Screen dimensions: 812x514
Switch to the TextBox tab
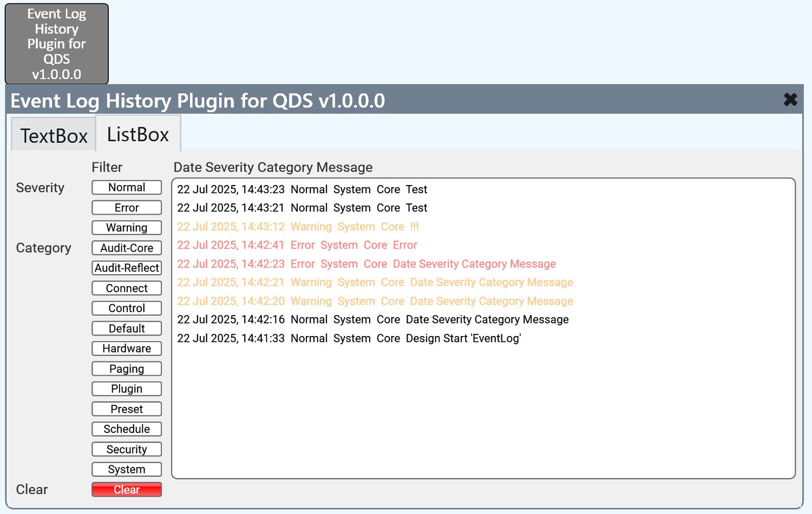[x=54, y=135]
